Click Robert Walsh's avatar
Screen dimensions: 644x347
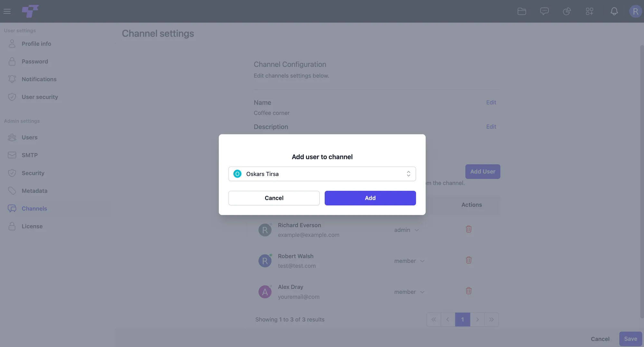click(265, 261)
